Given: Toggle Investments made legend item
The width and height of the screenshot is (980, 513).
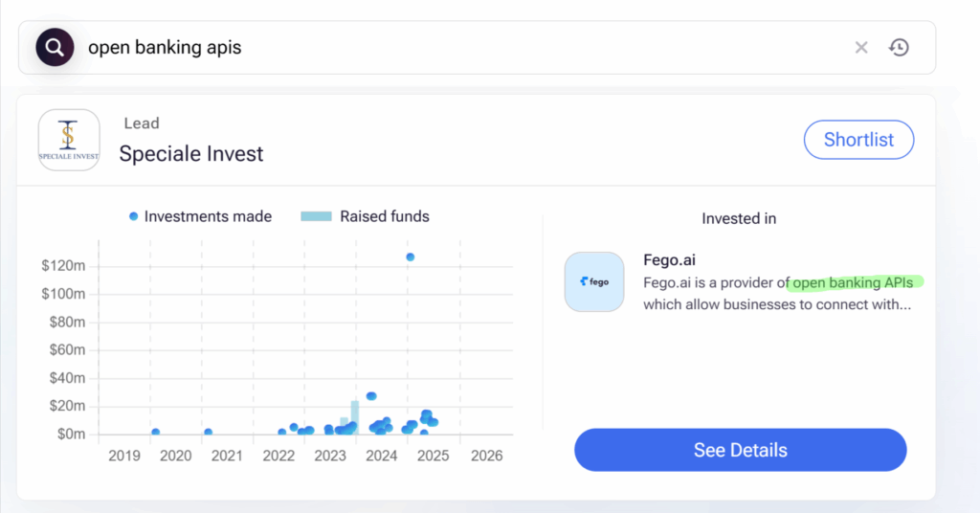Looking at the screenshot, I should [x=200, y=216].
